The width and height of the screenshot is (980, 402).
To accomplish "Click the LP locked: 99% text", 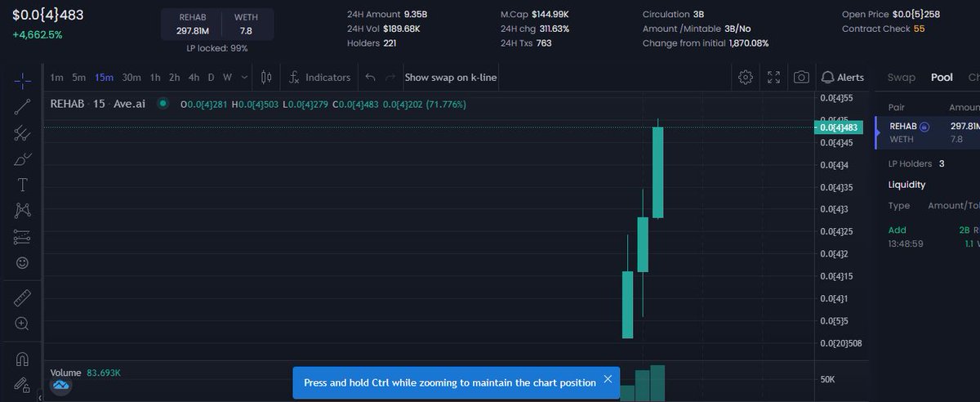I will click(x=217, y=48).
